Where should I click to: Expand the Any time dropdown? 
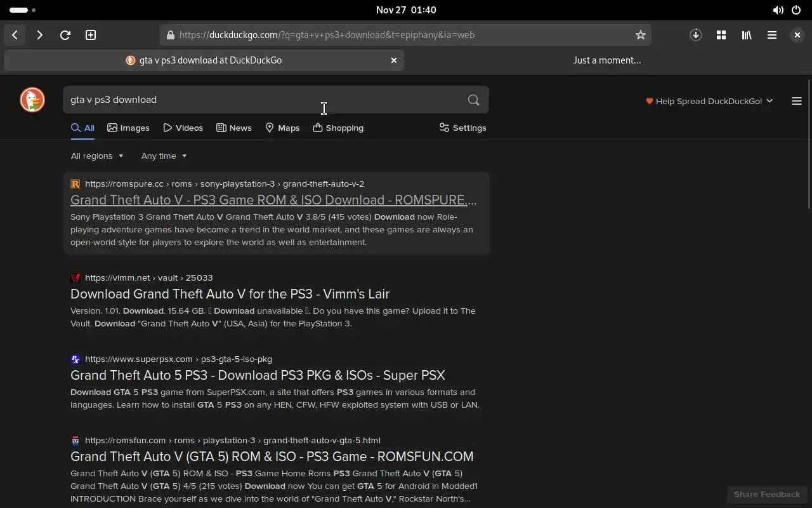tap(164, 156)
